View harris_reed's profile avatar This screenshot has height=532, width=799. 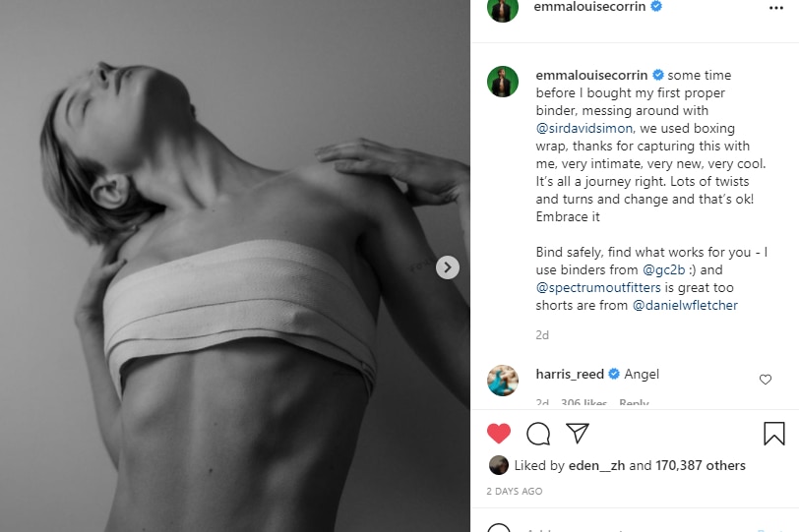[503, 381]
